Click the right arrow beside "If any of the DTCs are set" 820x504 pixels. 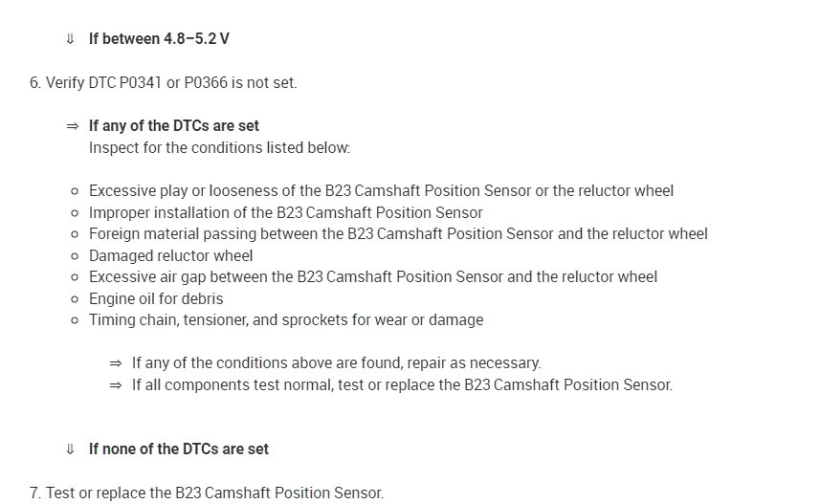click(72, 126)
